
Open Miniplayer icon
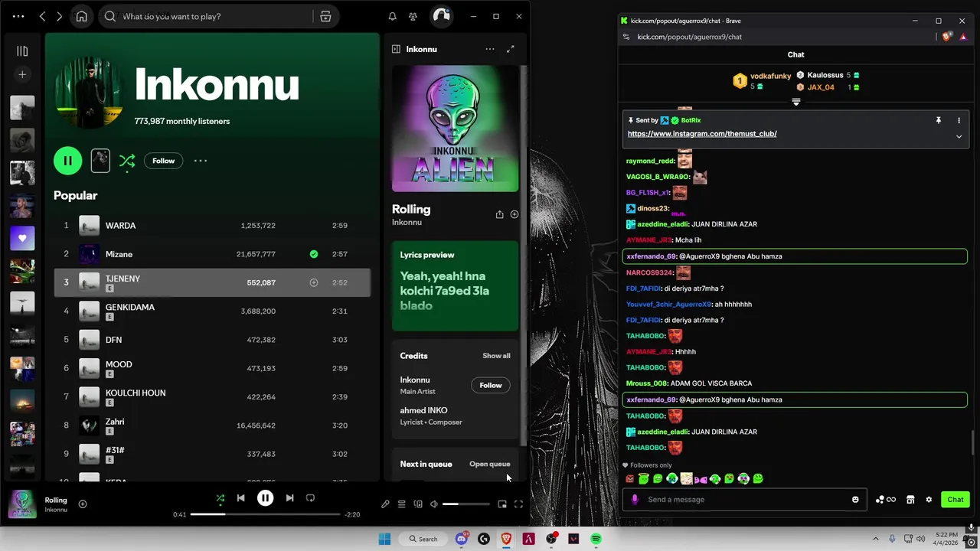click(x=502, y=504)
